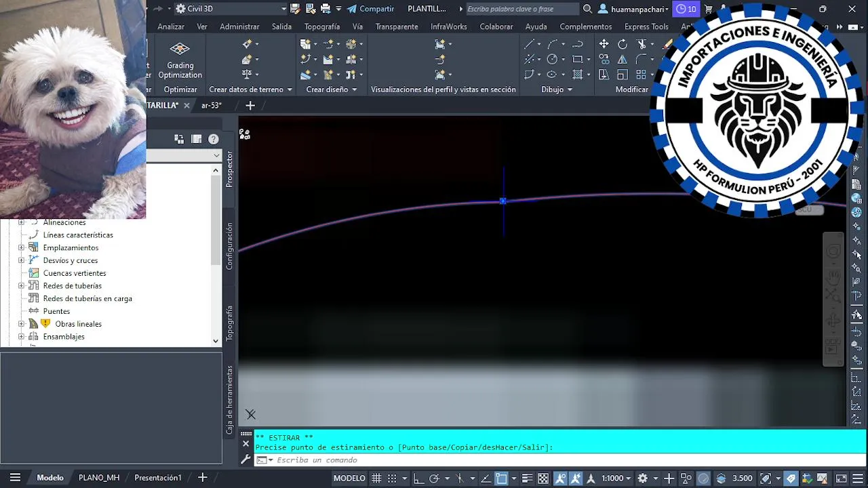Click the annotation visibility icon

pyautogui.click(x=561, y=478)
